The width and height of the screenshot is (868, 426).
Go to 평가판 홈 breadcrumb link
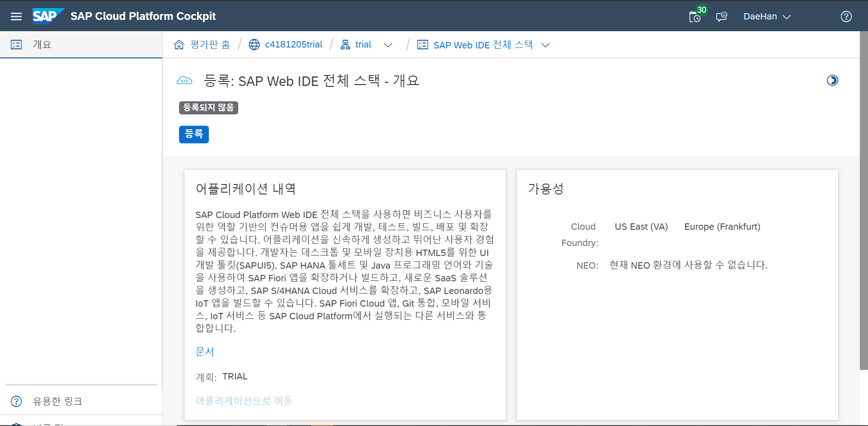(210, 45)
